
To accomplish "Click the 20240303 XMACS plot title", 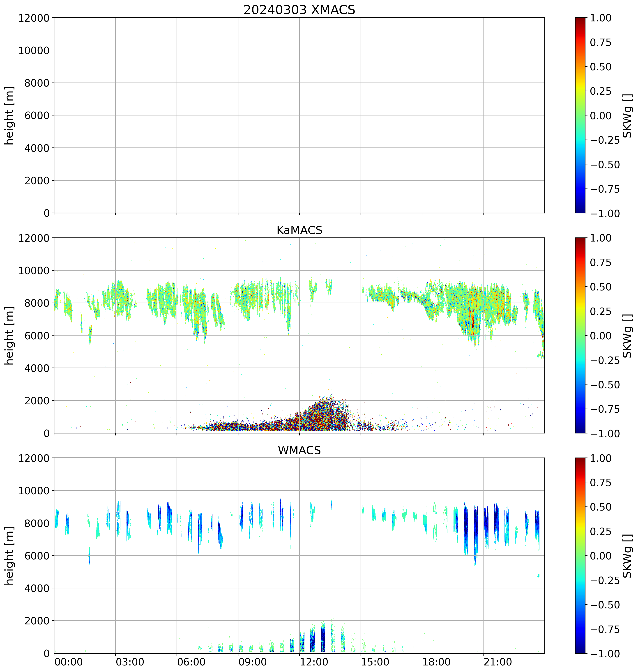I will [299, 10].
